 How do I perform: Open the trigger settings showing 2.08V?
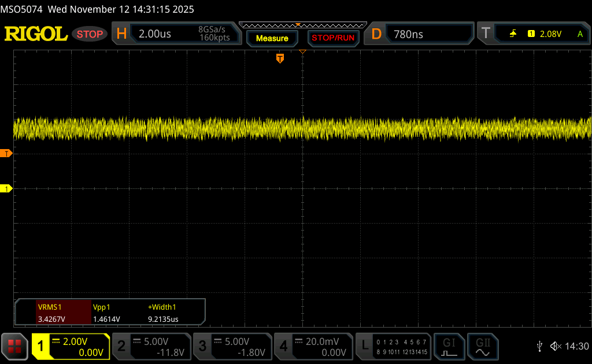point(534,34)
